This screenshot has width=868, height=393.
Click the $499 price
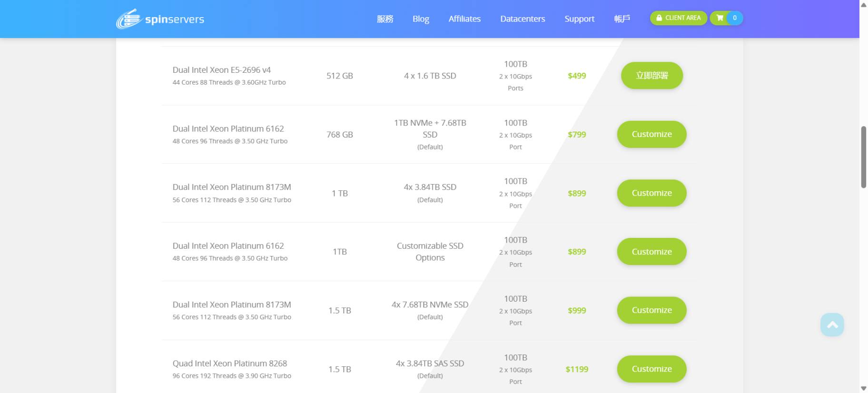pos(577,76)
